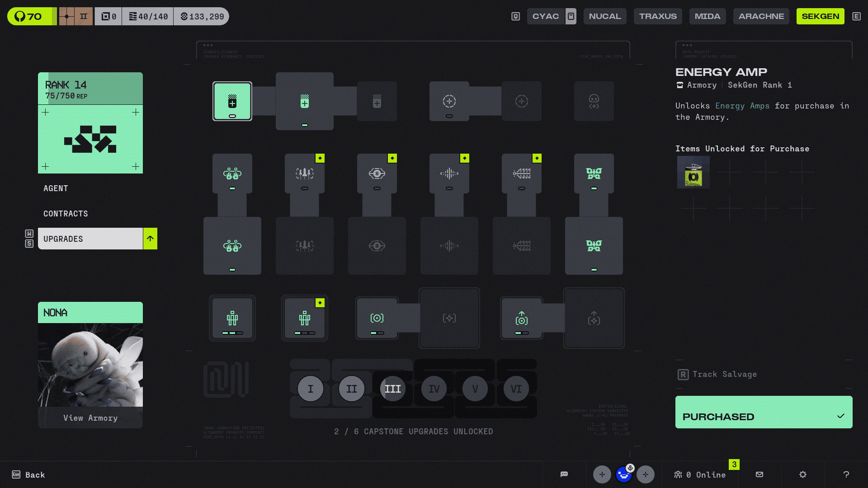Open settings gear icon

(x=802, y=474)
